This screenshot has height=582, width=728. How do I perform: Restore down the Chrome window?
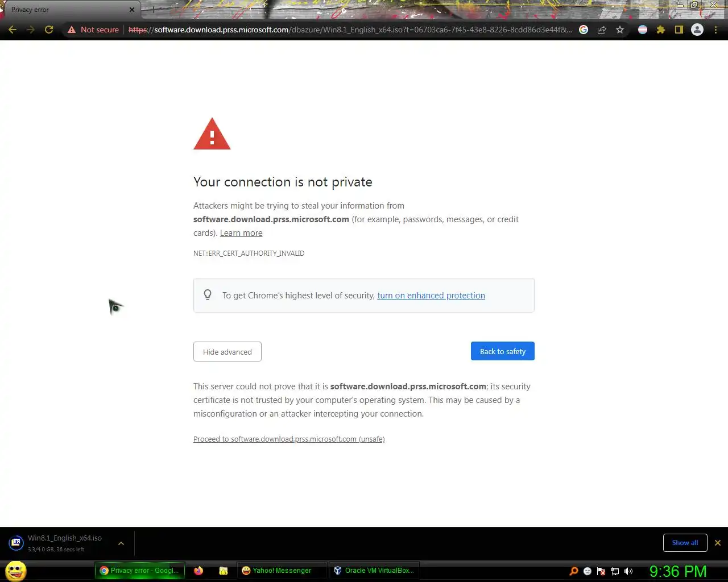tap(694, 5)
